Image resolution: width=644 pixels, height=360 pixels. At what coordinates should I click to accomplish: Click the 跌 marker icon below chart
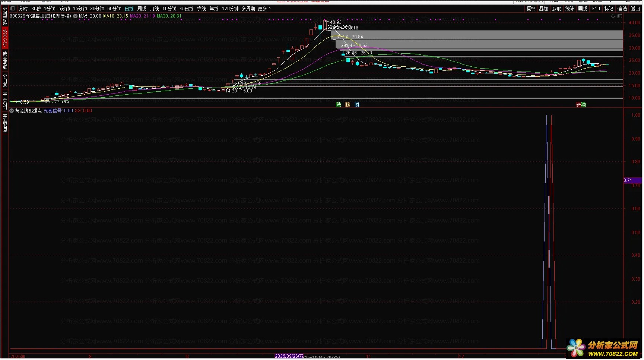point(339,105)
